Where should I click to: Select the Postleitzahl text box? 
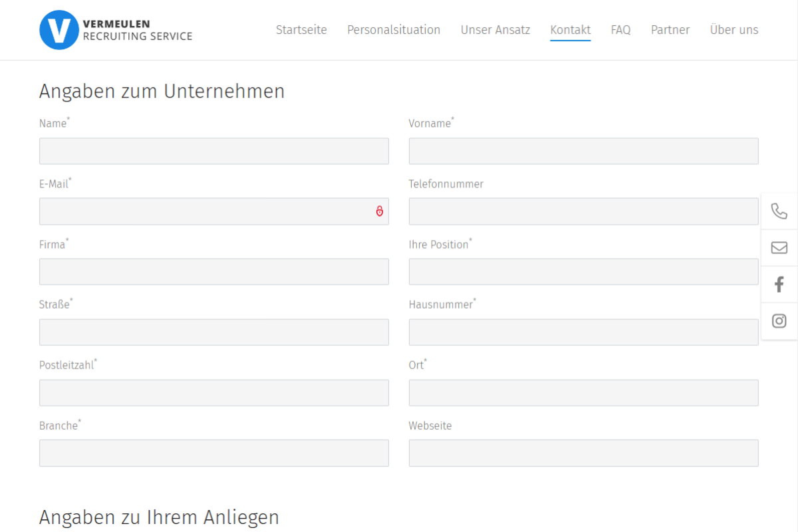[x=214, y=393]
